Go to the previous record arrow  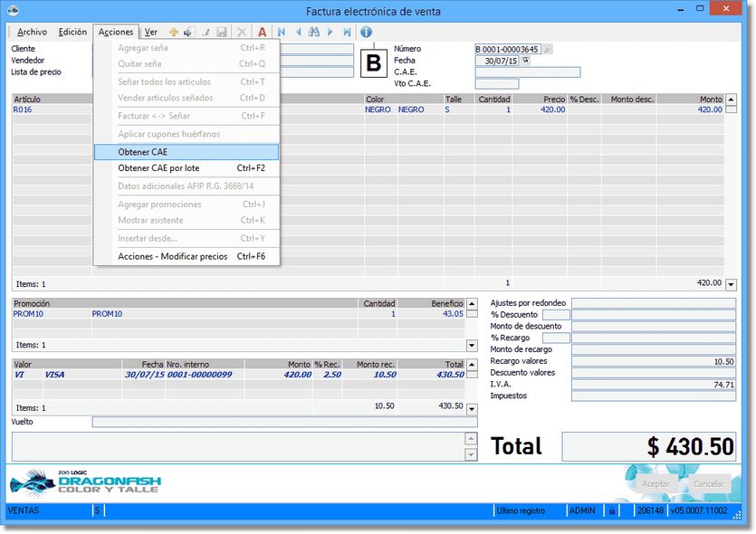(298, 32)
